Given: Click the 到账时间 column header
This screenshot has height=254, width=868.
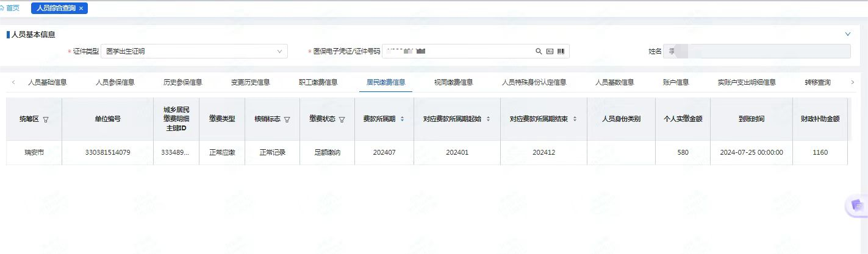Looking at the screenshot, I should pyautogui.click(x=751, y=119).
